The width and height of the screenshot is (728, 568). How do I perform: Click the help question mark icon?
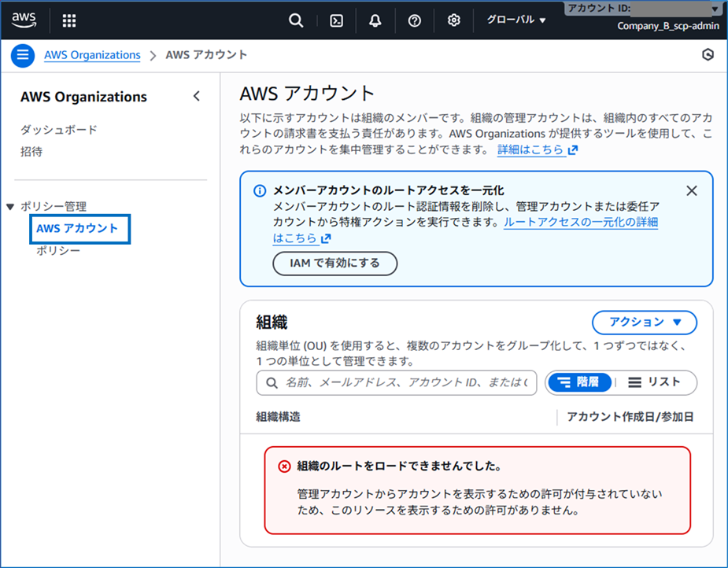414,20
